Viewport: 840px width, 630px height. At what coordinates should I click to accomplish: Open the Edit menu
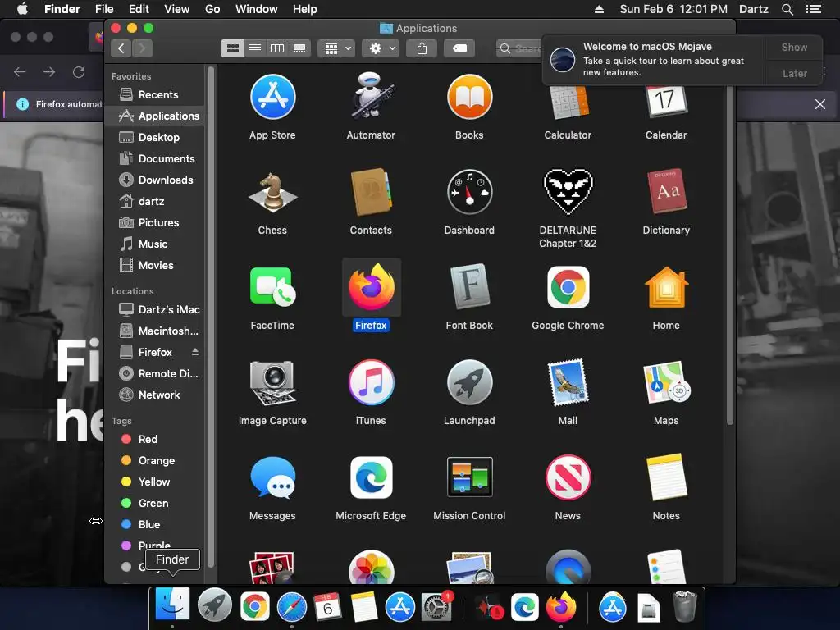coord(138,9)
